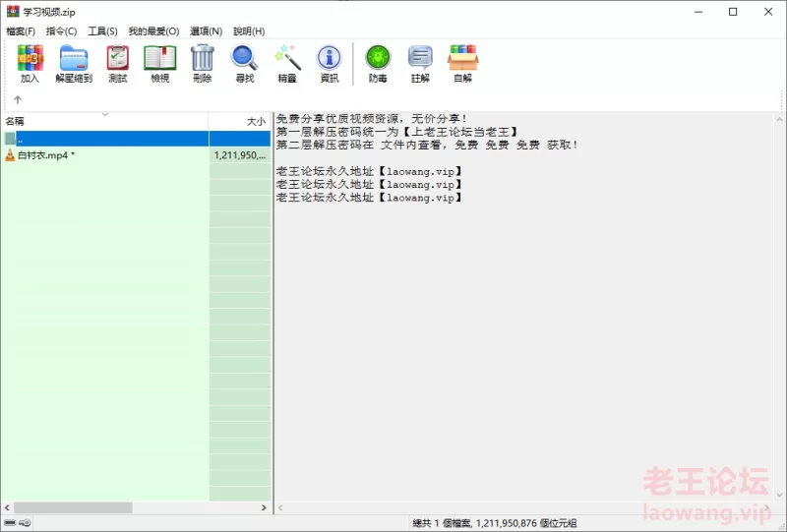This screenshot has width=787, height=532.
Task: Click the drive icon in status bar
Action: (10, 523)
